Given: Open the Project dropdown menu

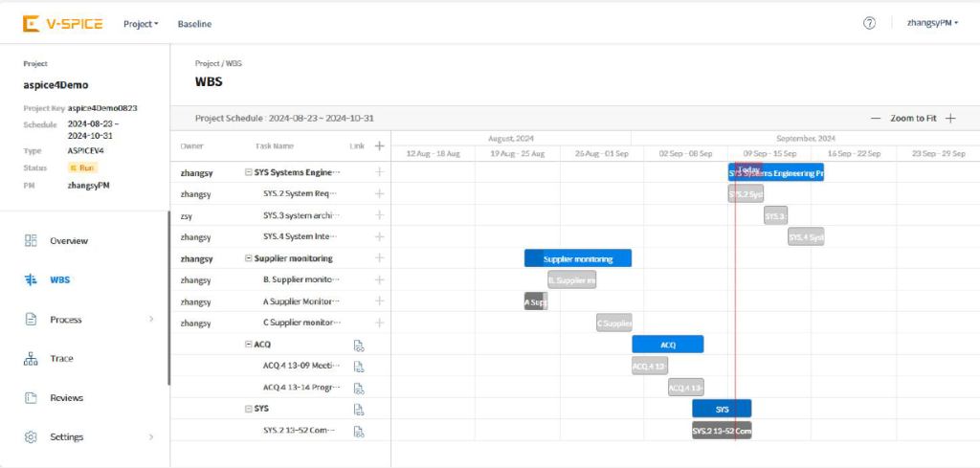Looking at the screenshot, I should [x=141, y=24].
